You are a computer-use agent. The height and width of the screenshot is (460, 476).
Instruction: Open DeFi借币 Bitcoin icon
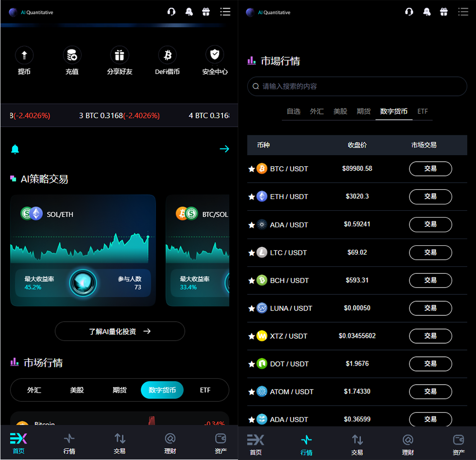(168, 55)
